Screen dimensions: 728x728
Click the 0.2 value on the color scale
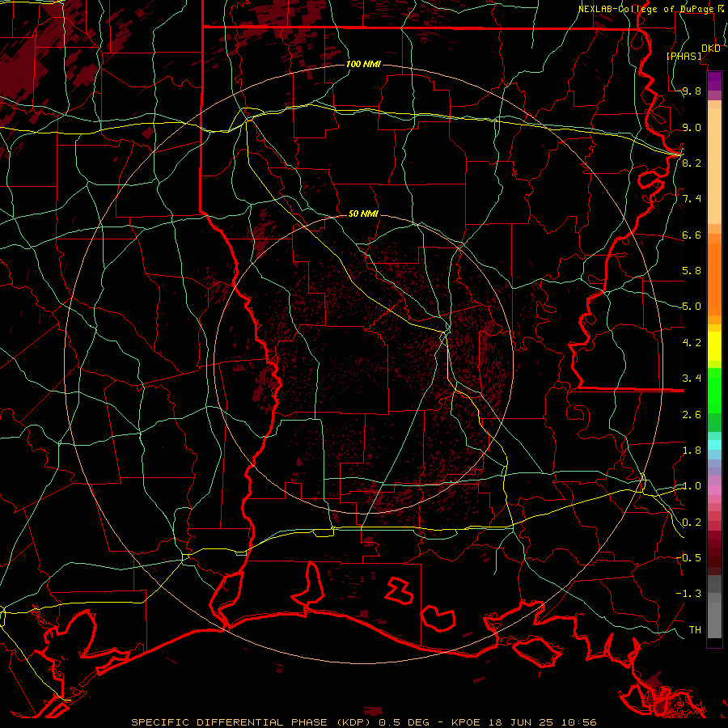pyautogui.click(x=692, y=523)
